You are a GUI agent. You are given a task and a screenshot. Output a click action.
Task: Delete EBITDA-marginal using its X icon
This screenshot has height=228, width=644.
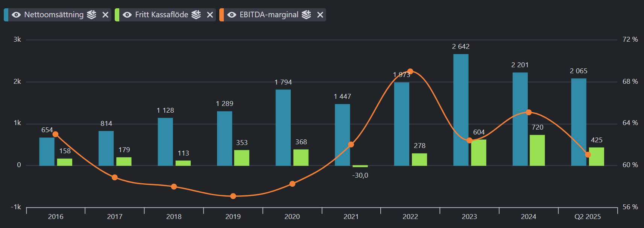click(320, 15)
